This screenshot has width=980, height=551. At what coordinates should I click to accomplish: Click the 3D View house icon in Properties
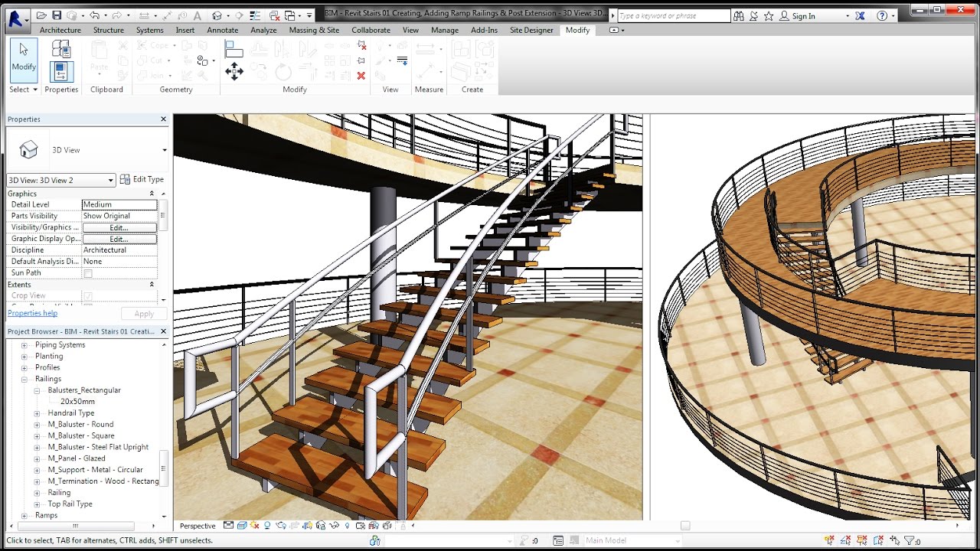(28, 150)
